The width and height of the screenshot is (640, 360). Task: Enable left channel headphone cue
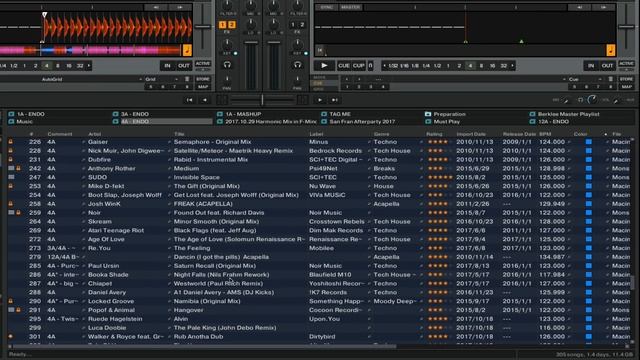(x=227, y=65)
